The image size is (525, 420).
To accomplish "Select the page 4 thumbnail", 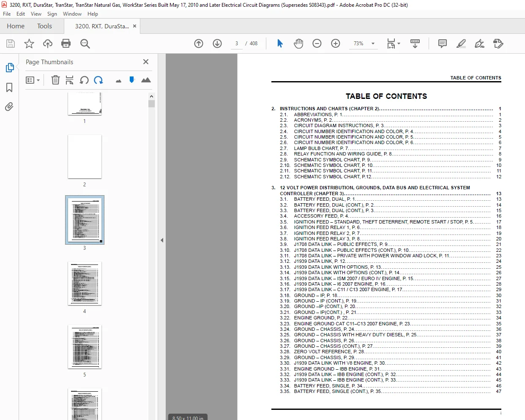I will click(85, 284).
